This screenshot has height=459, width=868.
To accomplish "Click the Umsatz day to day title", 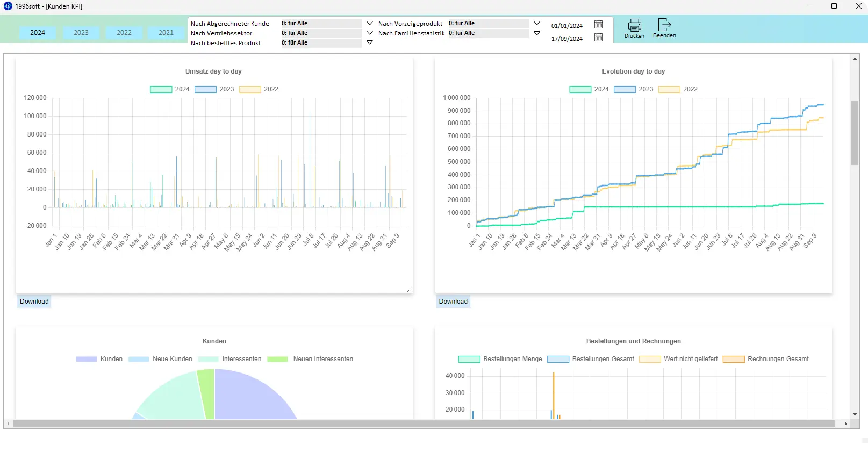I will pos(213,71).
